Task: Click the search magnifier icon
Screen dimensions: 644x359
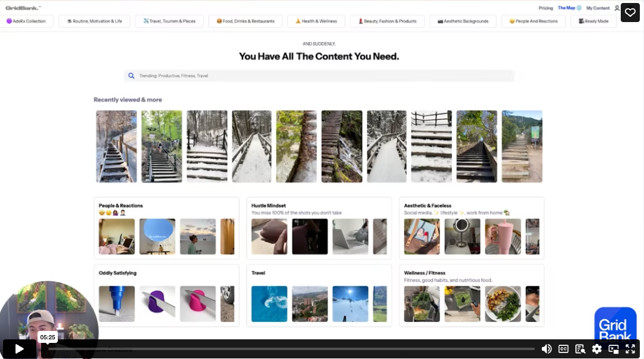Action: click(x=131, y=76)
